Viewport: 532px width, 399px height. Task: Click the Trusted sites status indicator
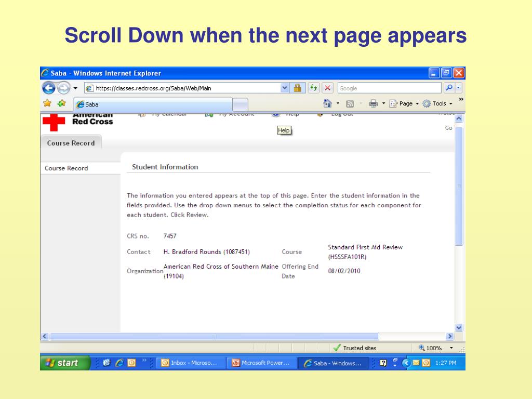tap(355, 348)
